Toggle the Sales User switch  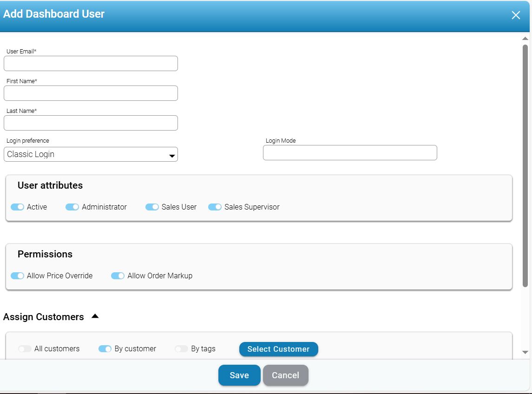click(152, 207)
